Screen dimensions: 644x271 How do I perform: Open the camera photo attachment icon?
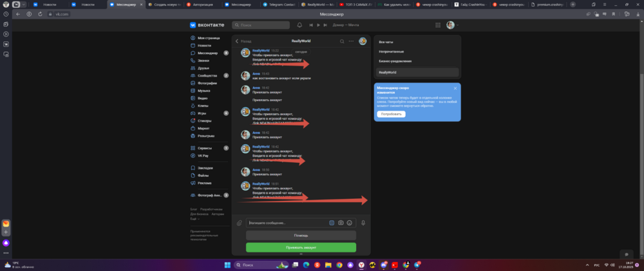tap(341, 223)
